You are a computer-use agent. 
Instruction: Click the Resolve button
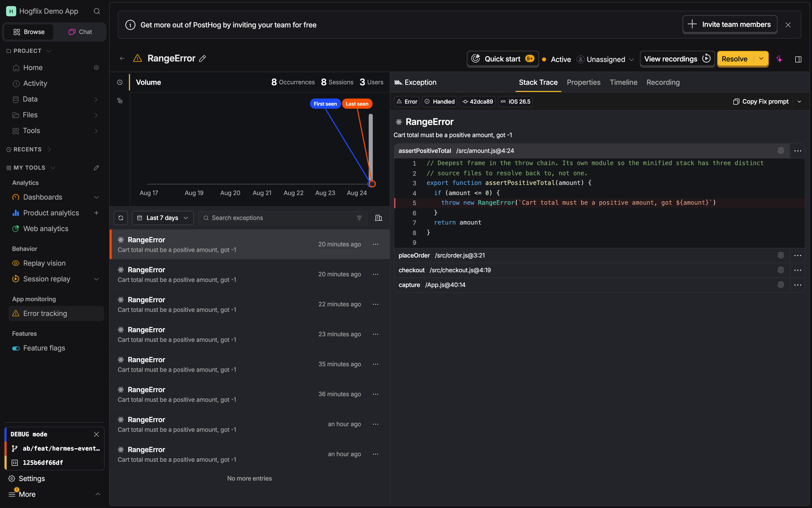coord(735,59)
